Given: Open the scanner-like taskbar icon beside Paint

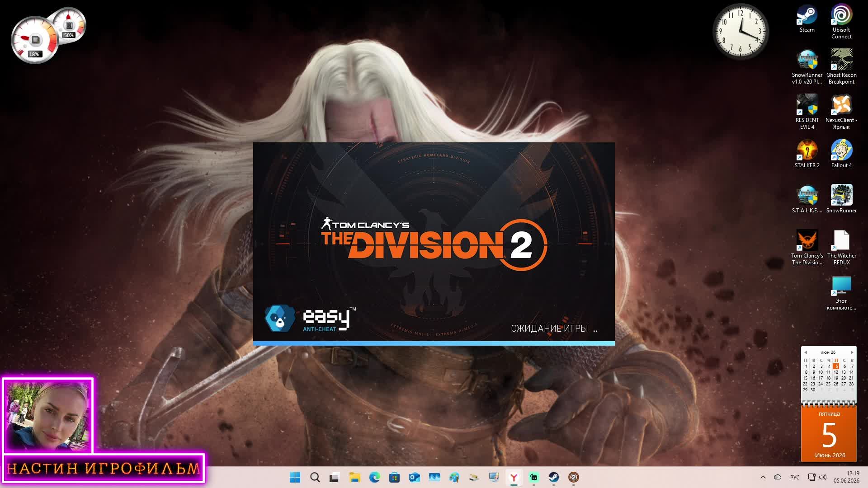Looking at the screenshot, I should (x=474, y=477).
